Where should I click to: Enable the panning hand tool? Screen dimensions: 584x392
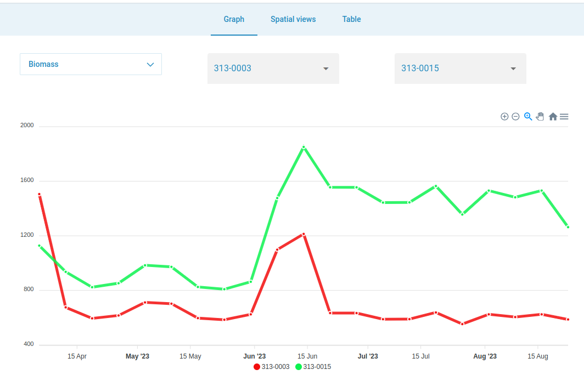point(540,116)
